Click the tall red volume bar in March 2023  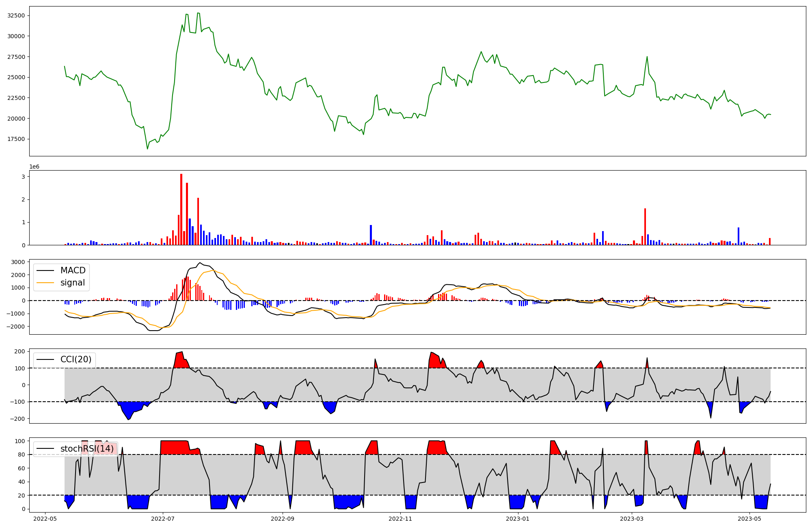point(645,227)
